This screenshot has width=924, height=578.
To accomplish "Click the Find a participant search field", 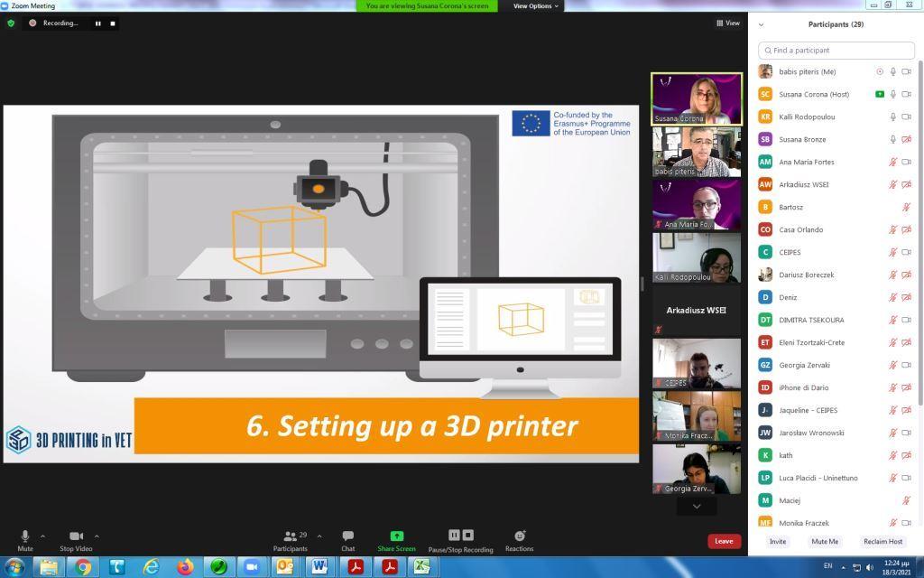I will coord(836,51).
